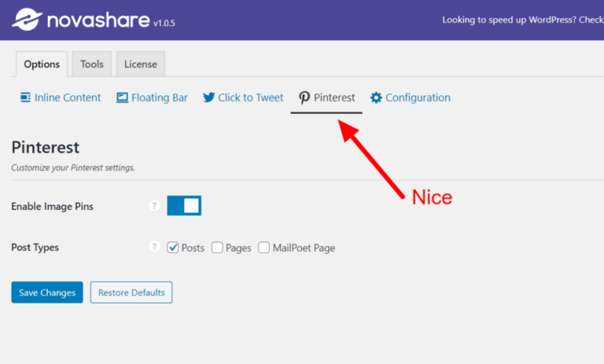The height and width of the screenshot is (364, 604).
Task: Click the Pages checkbox label text
Action: [238, 248]
